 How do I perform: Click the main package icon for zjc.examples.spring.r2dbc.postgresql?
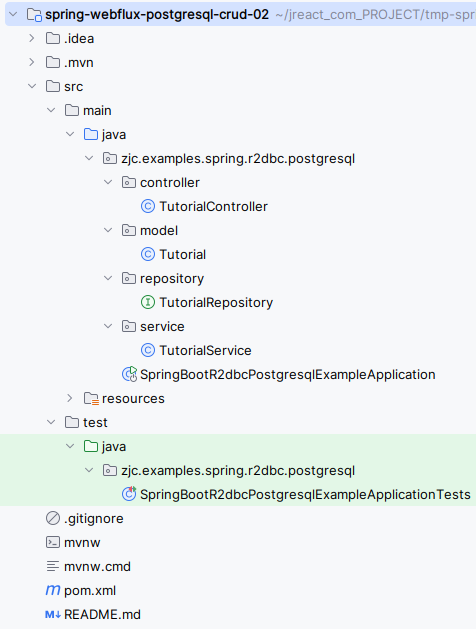[109, 158]
